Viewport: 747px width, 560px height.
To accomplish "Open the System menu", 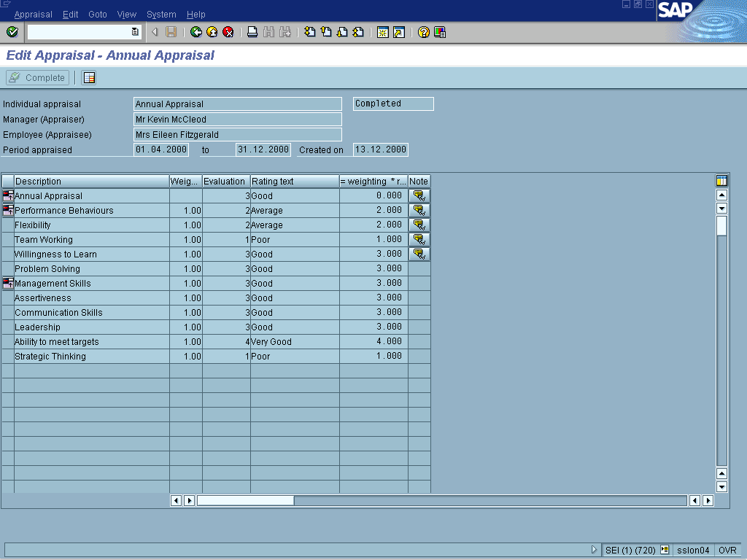I will click(161, 15).
